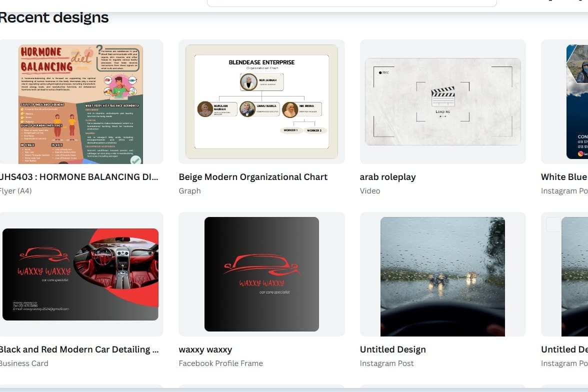Click the Untitled Design Instagram Post title
588x392 pixels.
pyautogui.click(x=392, y=349)
